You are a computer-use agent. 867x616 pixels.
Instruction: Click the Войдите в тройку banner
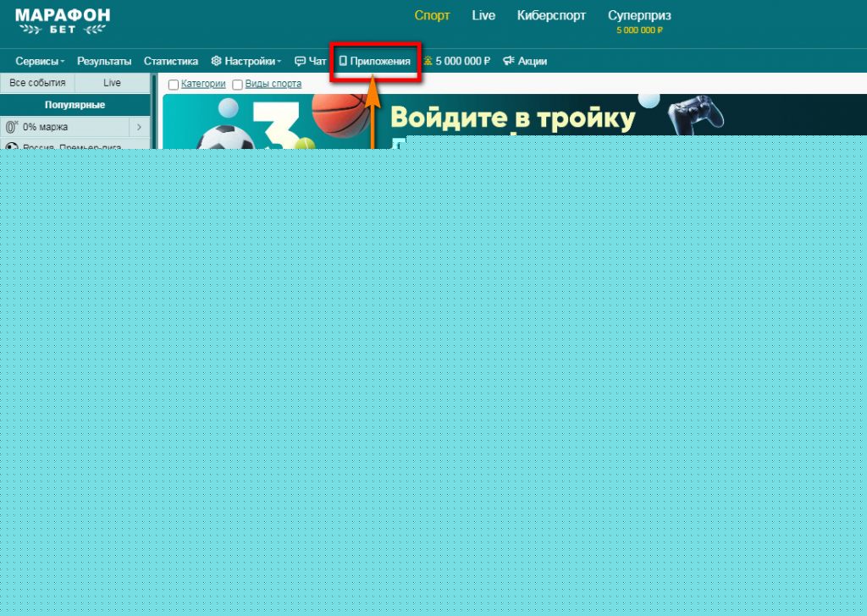(512, 118)
